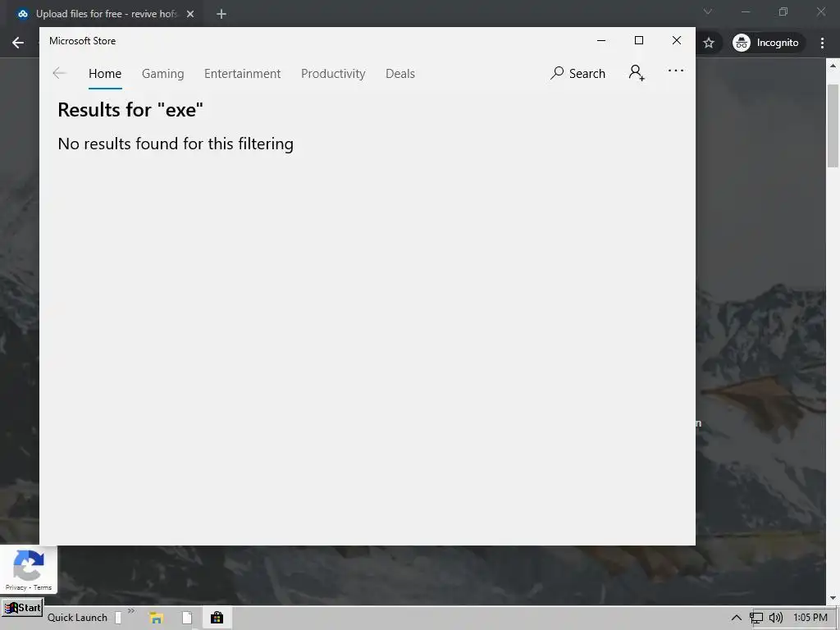The width and height of the screenshot is (840, 630).
Task: Open File Explorer from the taskbar
Action: pos(156,618)
